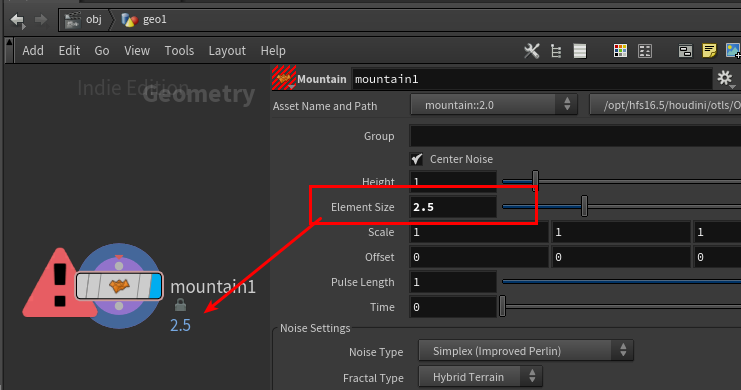
Task: Open the network editor Help menu
Action: (273, 51)
